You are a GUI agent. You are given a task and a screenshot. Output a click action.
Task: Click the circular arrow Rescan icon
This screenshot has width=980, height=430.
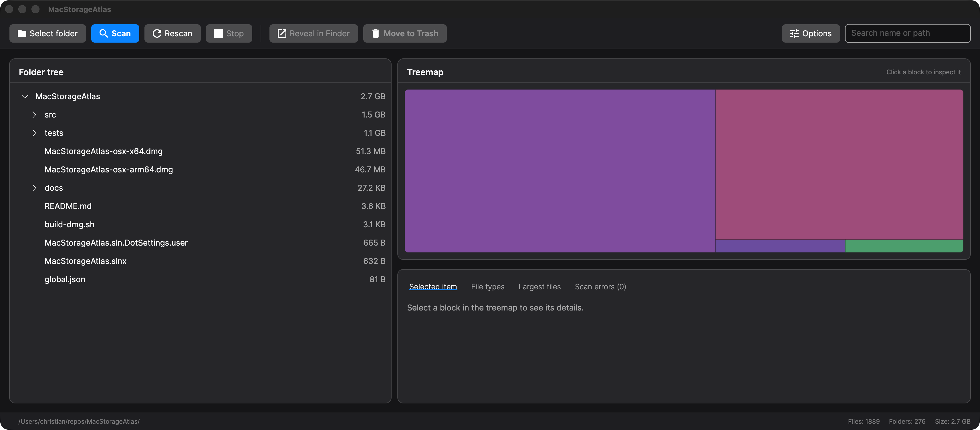tap(157, 33)
